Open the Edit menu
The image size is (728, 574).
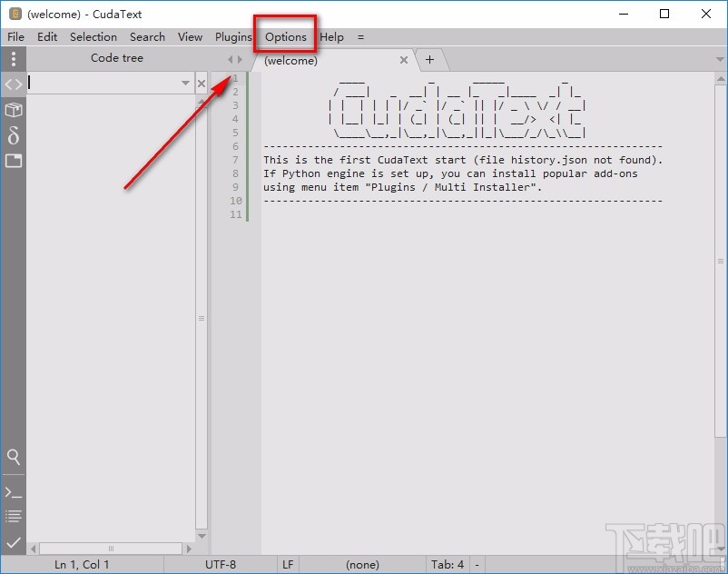[47, 36]
